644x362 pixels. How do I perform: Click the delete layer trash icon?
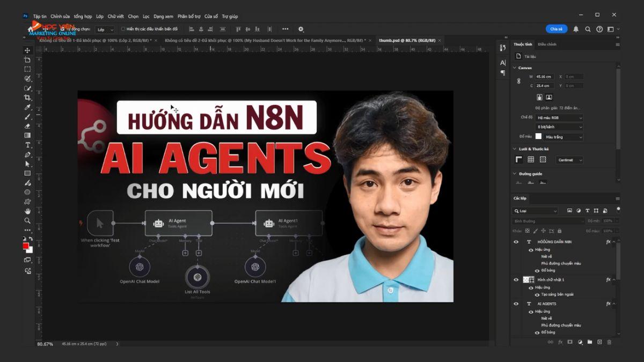pos(610,342)
